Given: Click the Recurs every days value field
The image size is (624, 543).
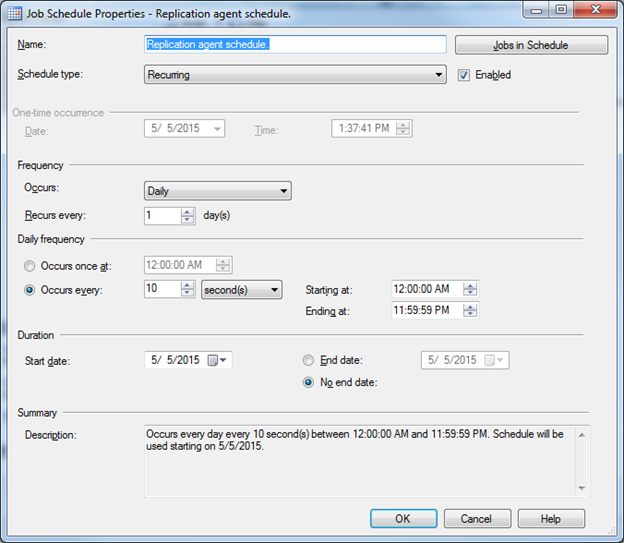Looking at the screenshot, I should tap(162, 215).
